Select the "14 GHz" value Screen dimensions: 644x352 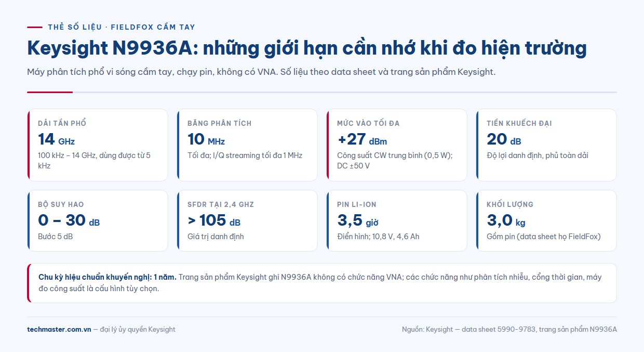pyautogui.click(x=56, y=139)
